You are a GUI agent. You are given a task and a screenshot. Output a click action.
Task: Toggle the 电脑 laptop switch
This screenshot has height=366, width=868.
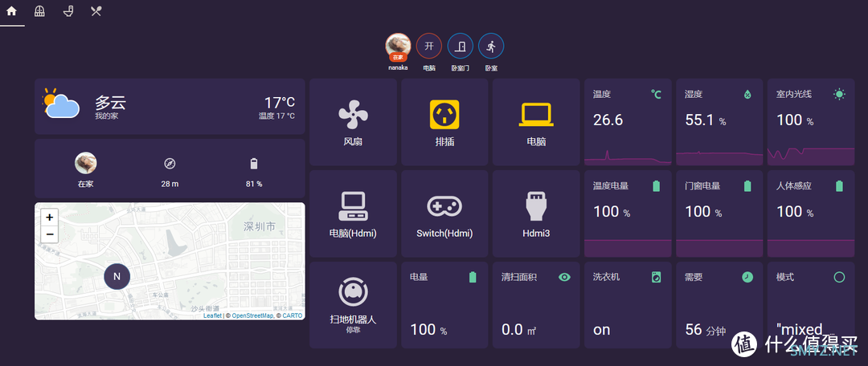click(x=536, y=122)
